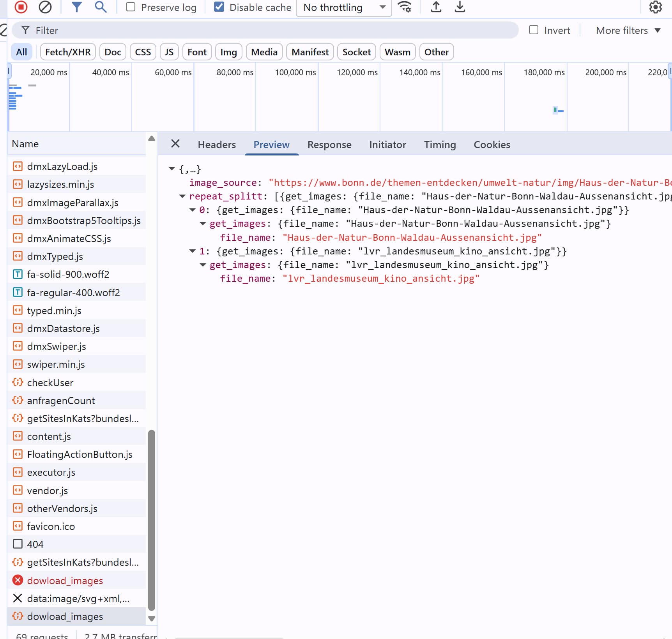The image size is (672, 639).
Task: Click the export HAR download icon
Action: pos(460,7)
